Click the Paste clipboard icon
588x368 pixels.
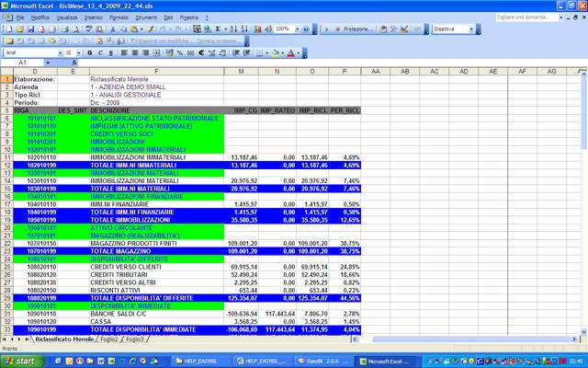134,29
